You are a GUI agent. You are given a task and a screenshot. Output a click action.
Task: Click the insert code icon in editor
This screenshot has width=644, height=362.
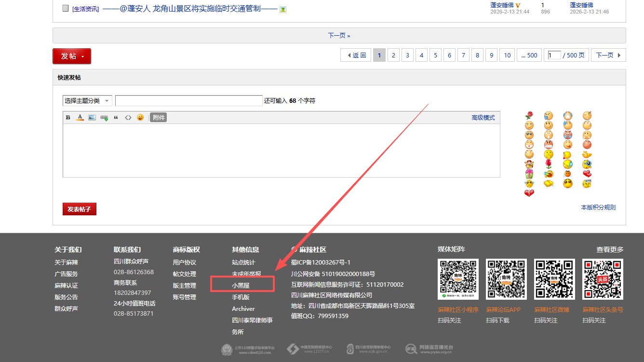click(x=128, y=117)
